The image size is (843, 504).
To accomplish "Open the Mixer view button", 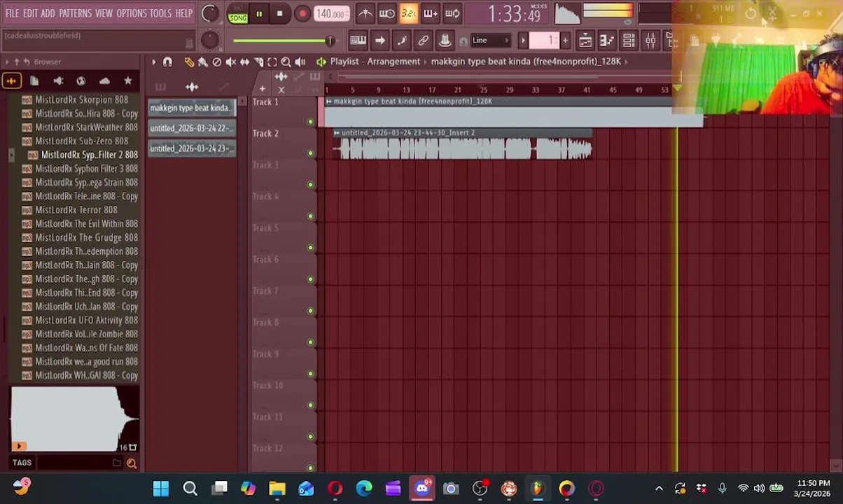I will [650, 41].
